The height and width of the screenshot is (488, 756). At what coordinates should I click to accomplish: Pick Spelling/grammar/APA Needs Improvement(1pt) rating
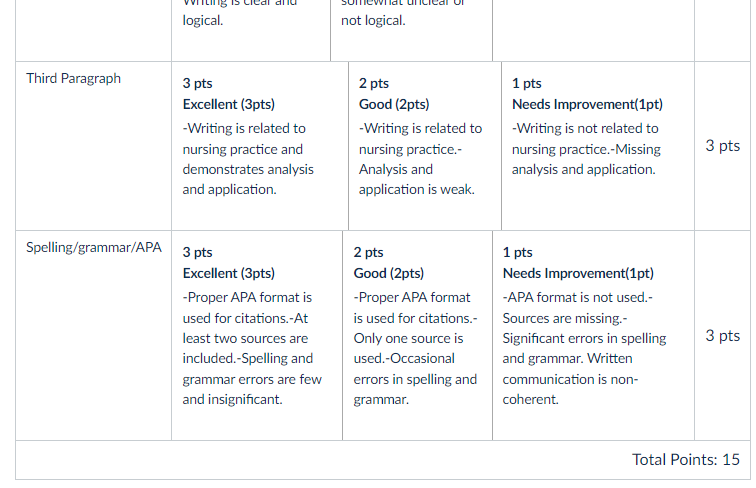tap(594, 335)
